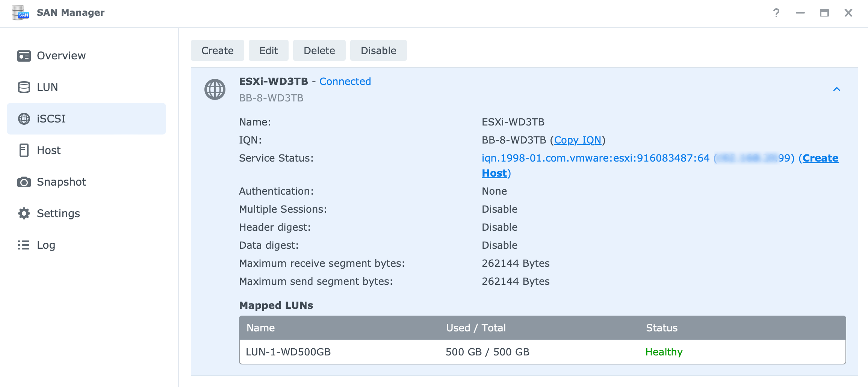868x387 pixels.
Task: Select the Disable button in the toolbar
Action: 378,50
